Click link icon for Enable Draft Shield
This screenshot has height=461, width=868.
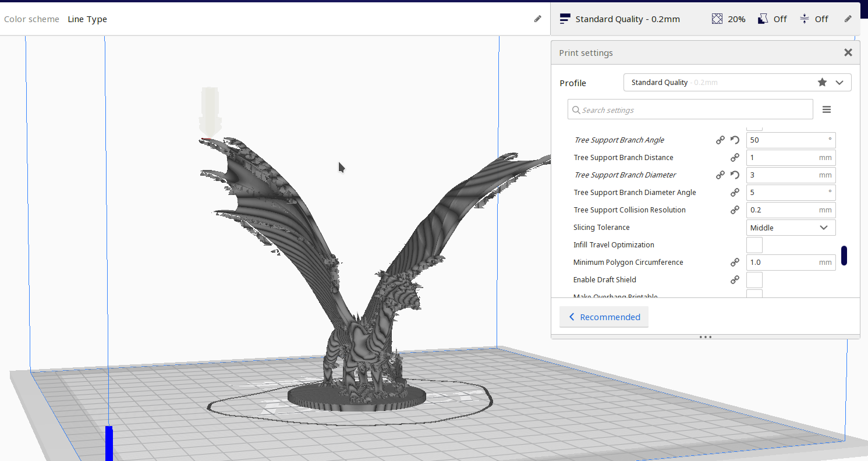tap(735, 280)
